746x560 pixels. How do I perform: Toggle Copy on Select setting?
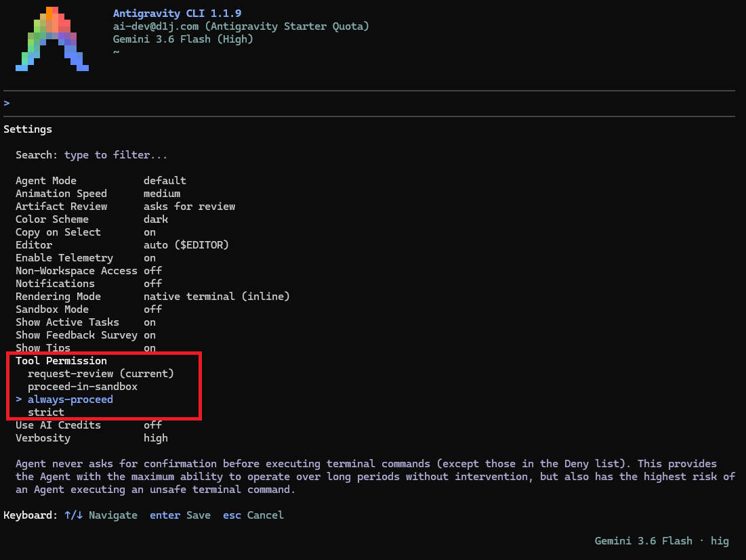[85, 232]
